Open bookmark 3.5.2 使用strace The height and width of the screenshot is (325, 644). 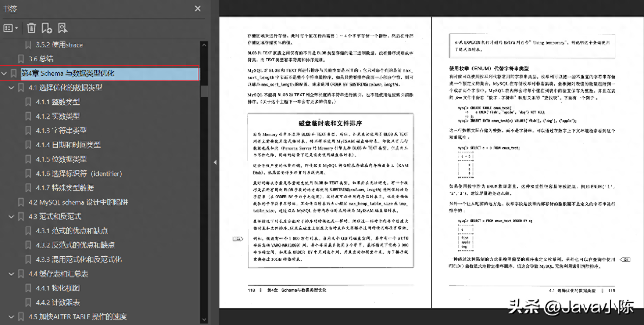pos(59,45)
